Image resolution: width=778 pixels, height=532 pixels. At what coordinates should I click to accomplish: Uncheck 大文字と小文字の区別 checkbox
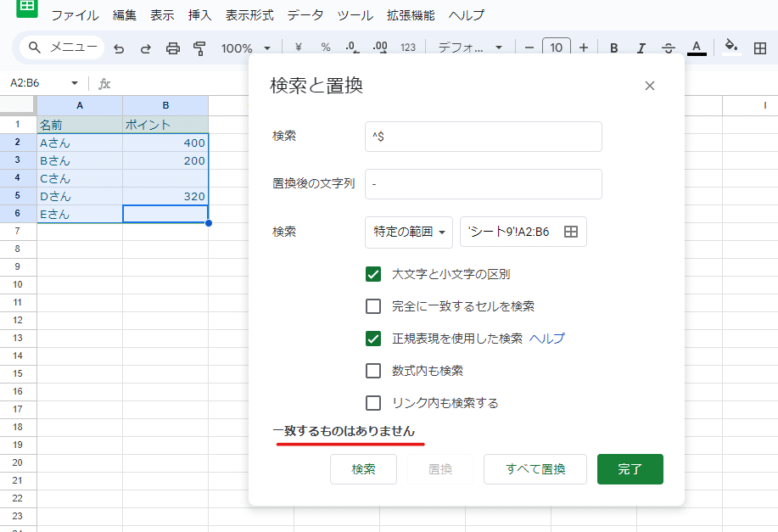[373, 274]
